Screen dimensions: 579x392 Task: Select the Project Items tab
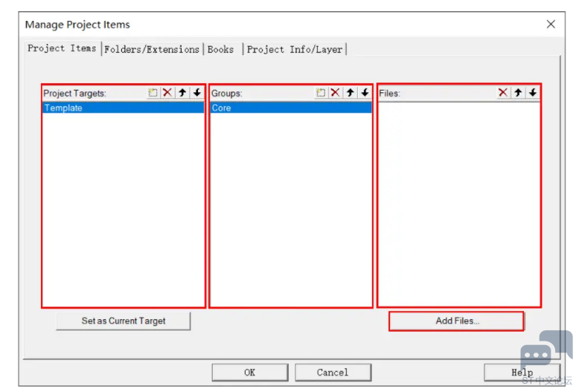click(x=62, y=48)
